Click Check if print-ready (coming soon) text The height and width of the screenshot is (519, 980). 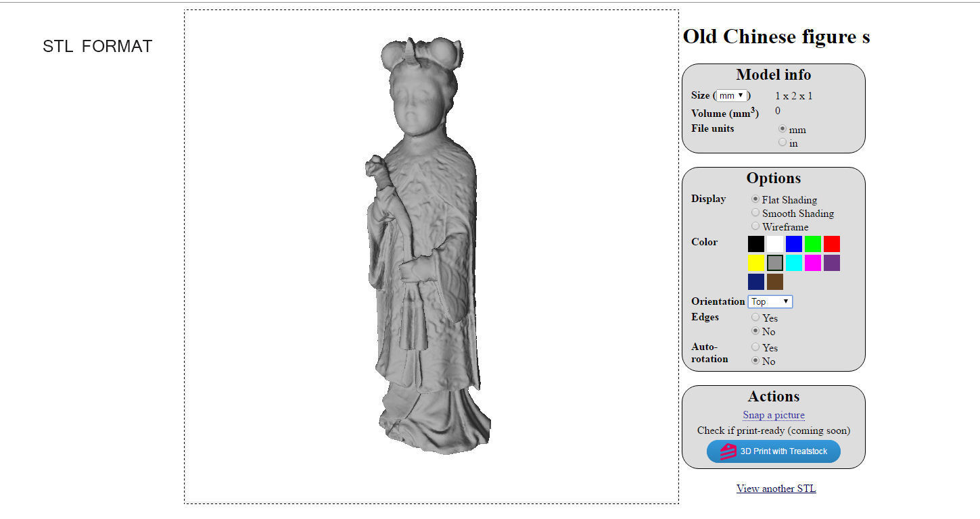774,430
